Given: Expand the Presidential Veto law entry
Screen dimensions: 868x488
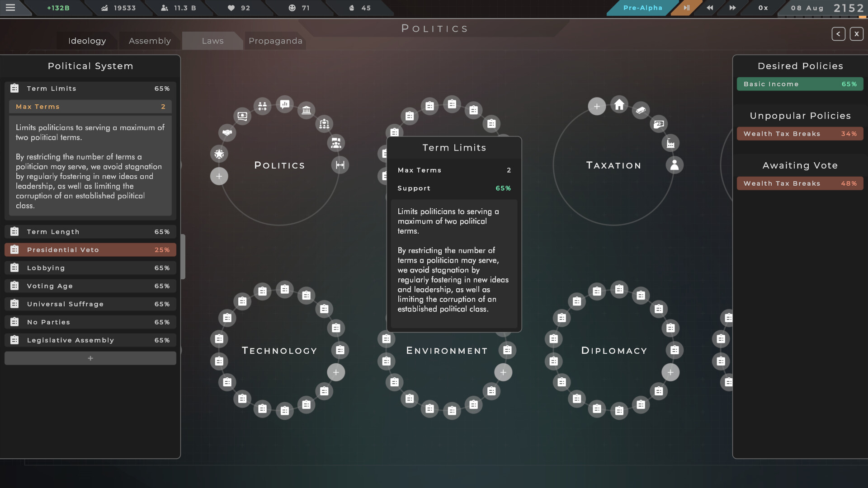Looking at the screenshot, I should [90, 250].
